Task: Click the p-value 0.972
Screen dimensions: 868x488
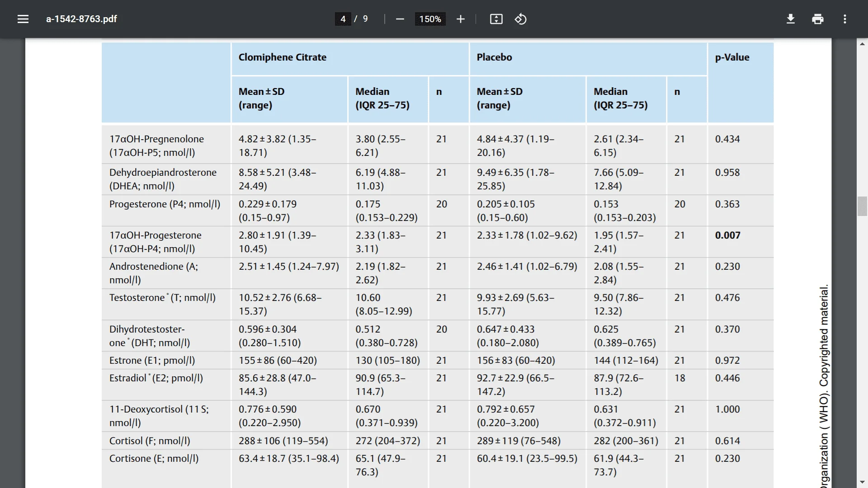Action: (x=727, y=361)
